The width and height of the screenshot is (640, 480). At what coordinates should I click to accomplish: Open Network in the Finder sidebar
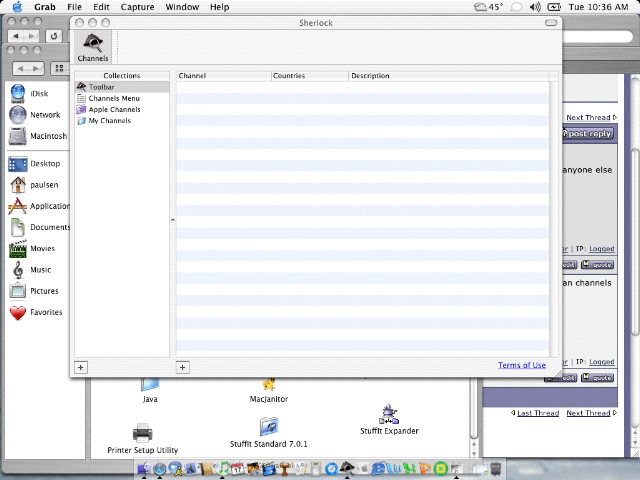coord(35,115)
